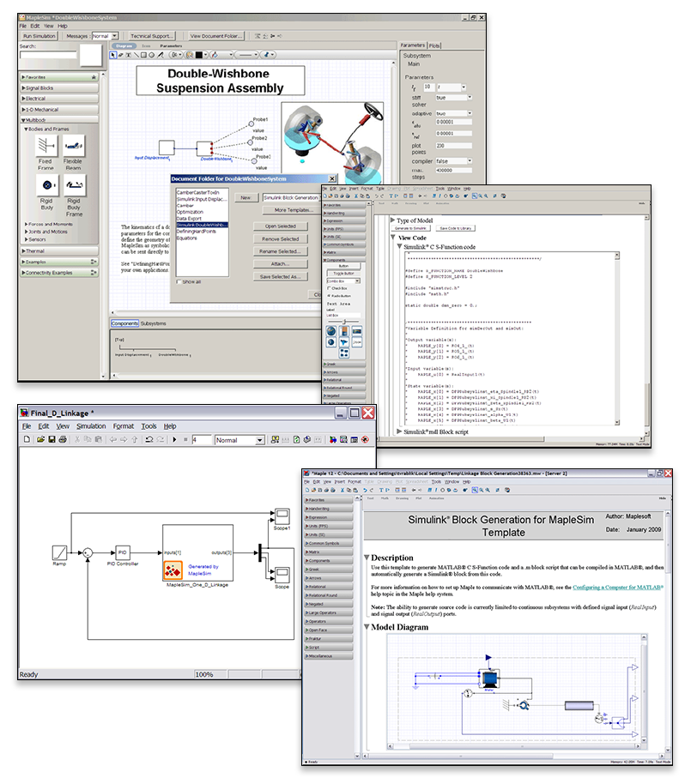Image resolution: width=691 pixels, height=784 pixels.
Task: Click the Save Selected As button
Action: click(x=280, y=276)
